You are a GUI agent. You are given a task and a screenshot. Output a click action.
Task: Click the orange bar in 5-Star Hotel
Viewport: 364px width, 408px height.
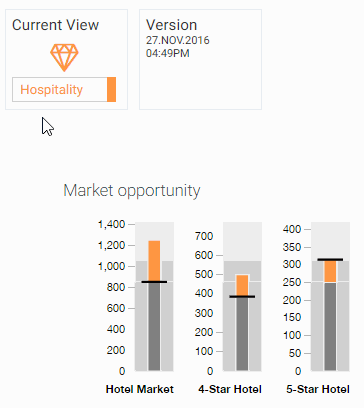[x=330, y=271]
